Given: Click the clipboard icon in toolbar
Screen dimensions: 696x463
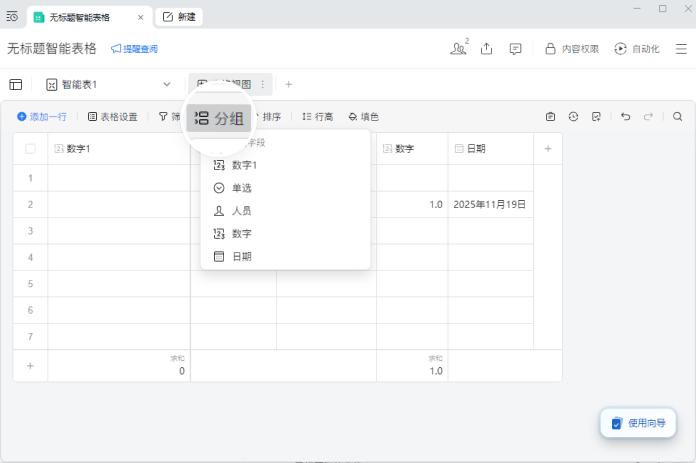Looking at the screenshot, I should pyautogui.click(x=550, y=117).
